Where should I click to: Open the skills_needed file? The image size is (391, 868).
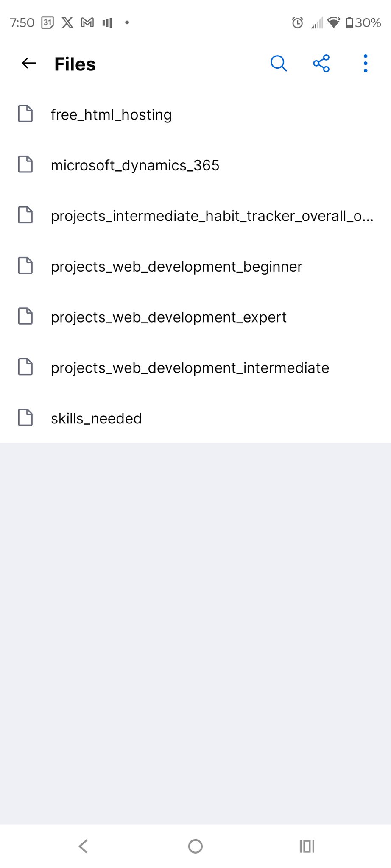point(96,419)
